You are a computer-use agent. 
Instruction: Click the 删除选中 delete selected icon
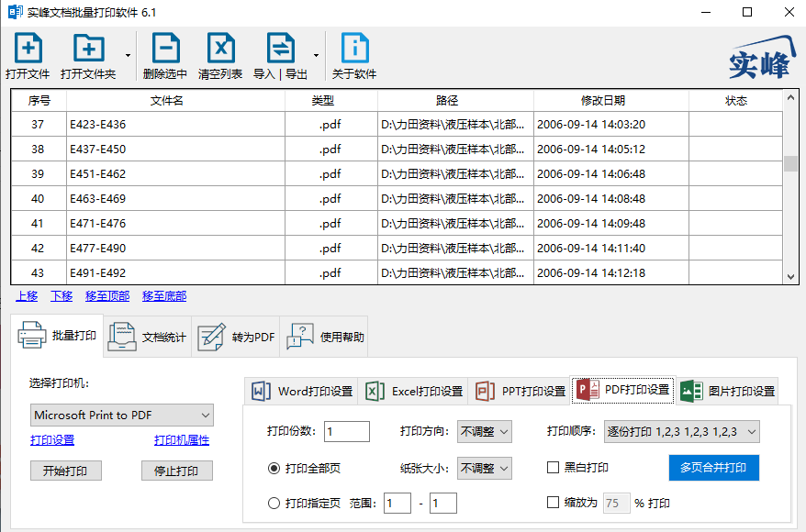pyautogui.click(x=165, y=48)
